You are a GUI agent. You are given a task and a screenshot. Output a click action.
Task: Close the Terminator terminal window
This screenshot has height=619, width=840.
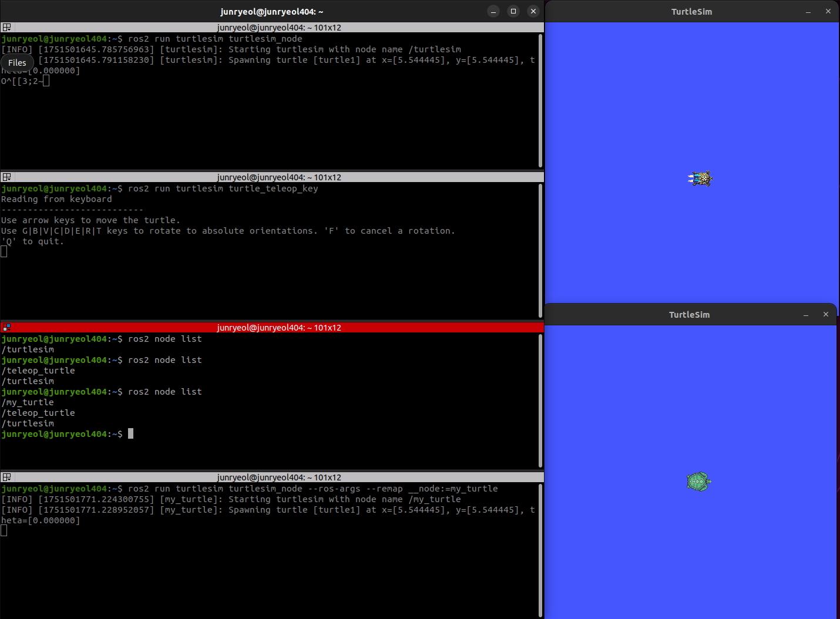pos(533,11)
